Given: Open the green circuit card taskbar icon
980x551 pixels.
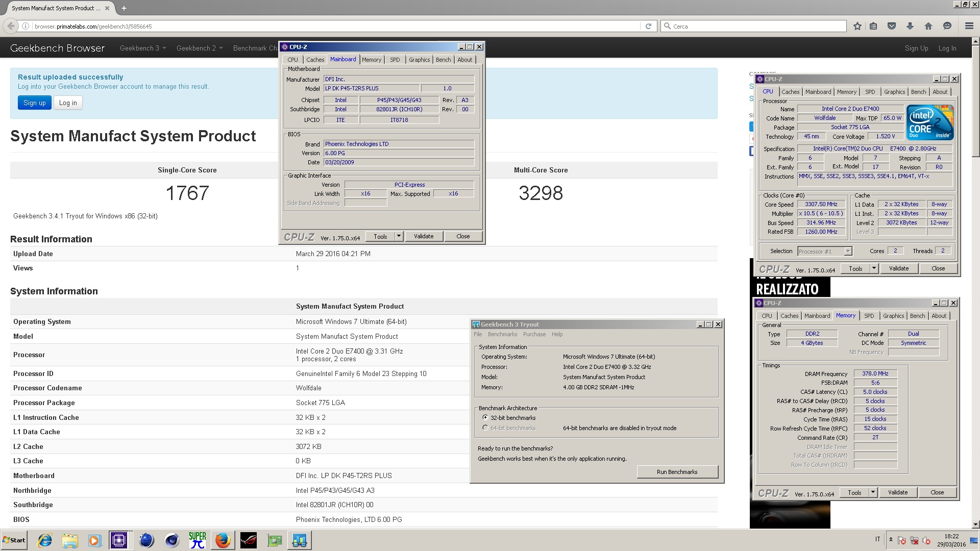Looking at the screenshot, I should (x=274, y=540).
